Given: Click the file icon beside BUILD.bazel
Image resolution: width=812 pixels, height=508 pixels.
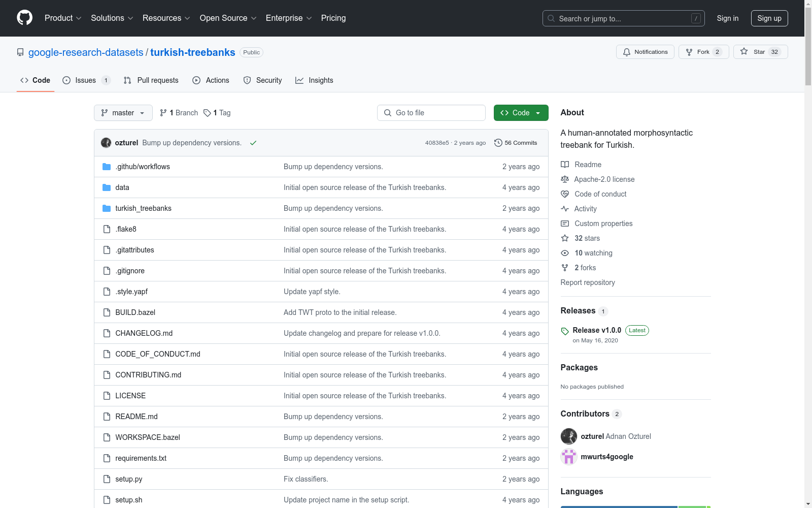Looking at the screenshot, I should coord(107,312).
